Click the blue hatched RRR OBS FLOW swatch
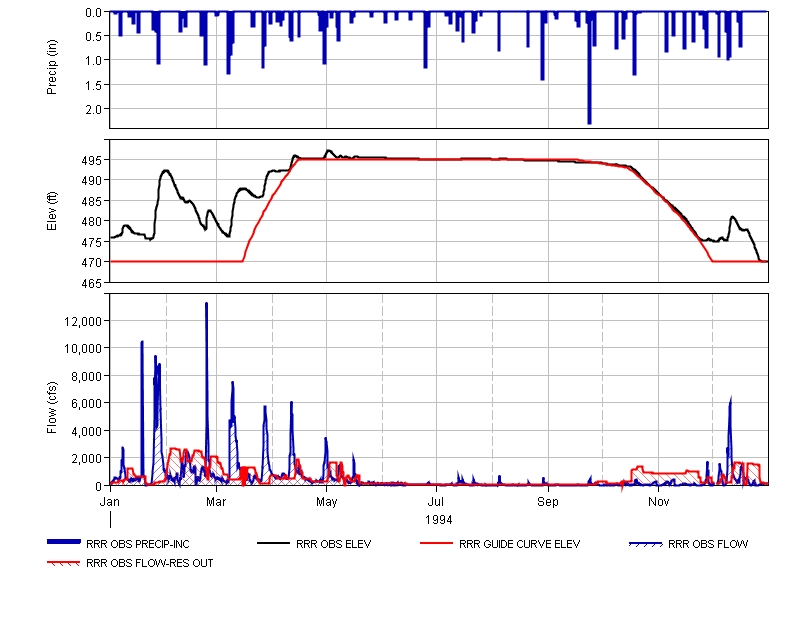The image size is (800, 627). click(646, 544)
